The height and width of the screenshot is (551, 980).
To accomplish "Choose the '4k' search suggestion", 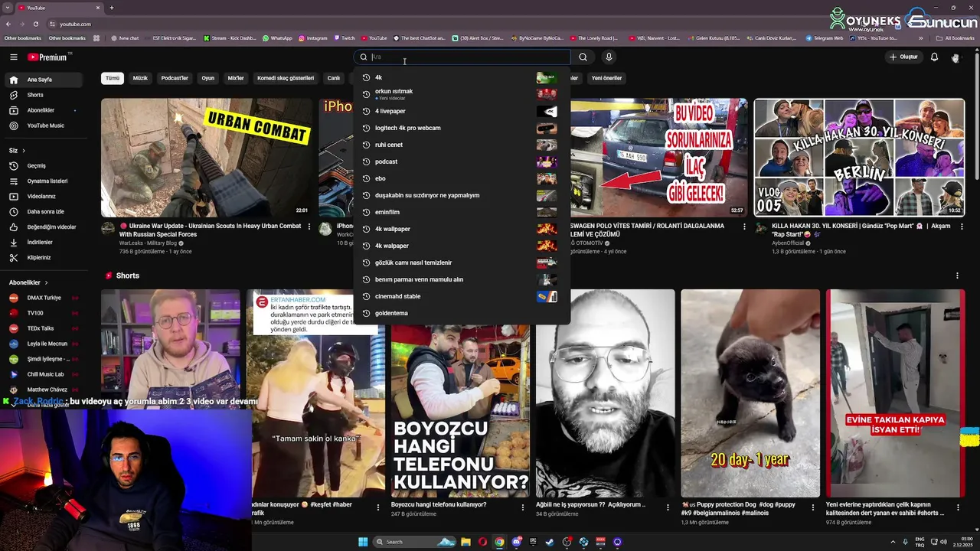I will pos(462,77).
